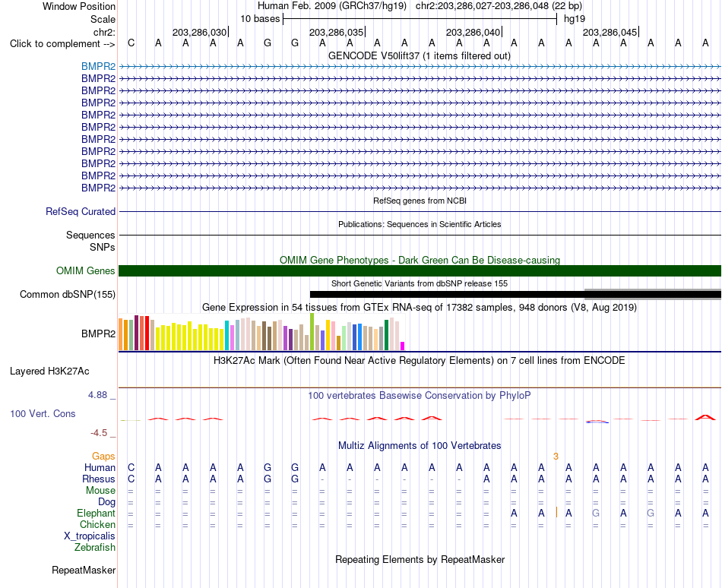
Task: Open the RefSeq Curated track label
Action: (x=81, y=212)
